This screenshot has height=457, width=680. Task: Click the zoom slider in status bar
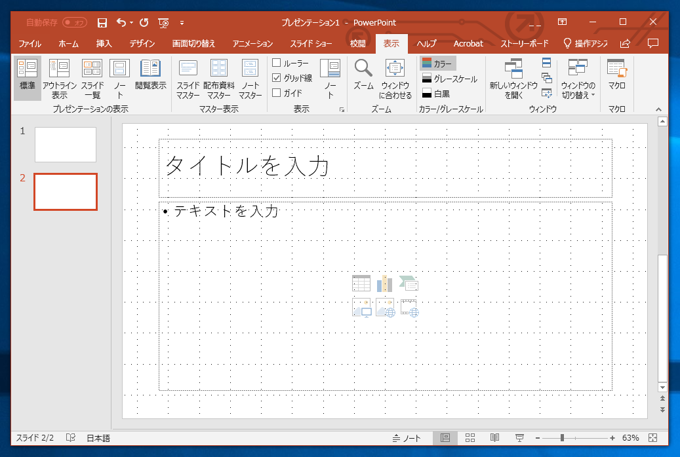[x=562, y=438]
